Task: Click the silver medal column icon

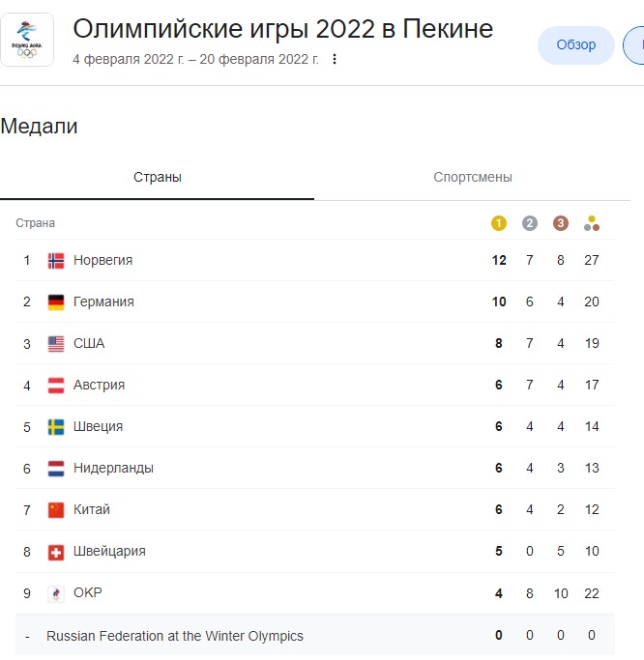Action: (530, 224)
